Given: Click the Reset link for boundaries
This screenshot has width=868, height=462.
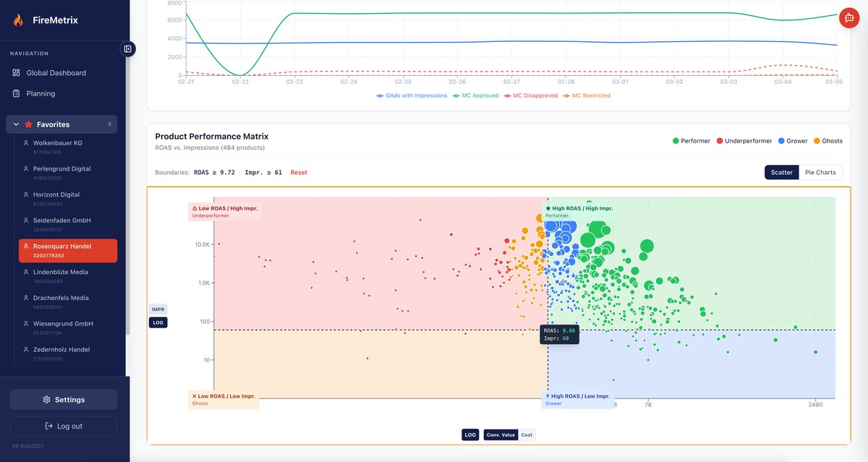Looking at the screenshot, I should [299, 172].
